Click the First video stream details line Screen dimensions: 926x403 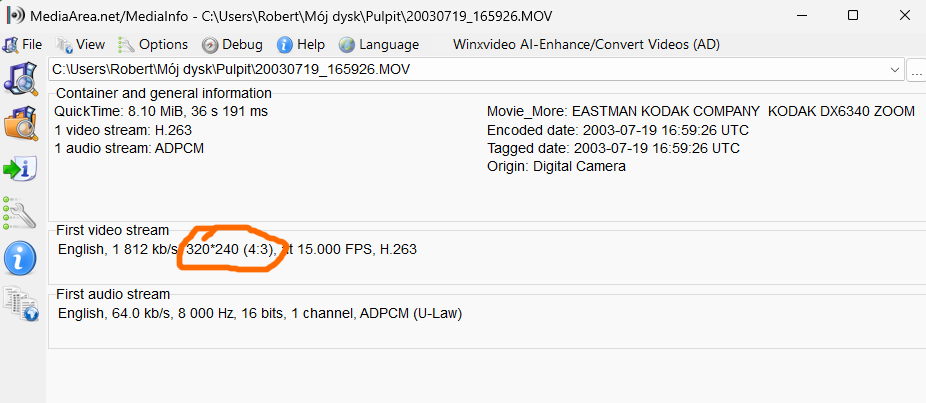click(237, 249)
